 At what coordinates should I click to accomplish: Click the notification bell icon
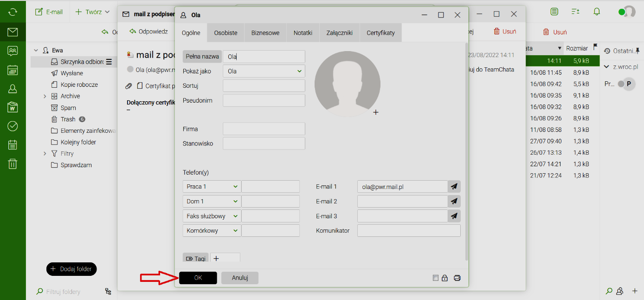(597, 12)
